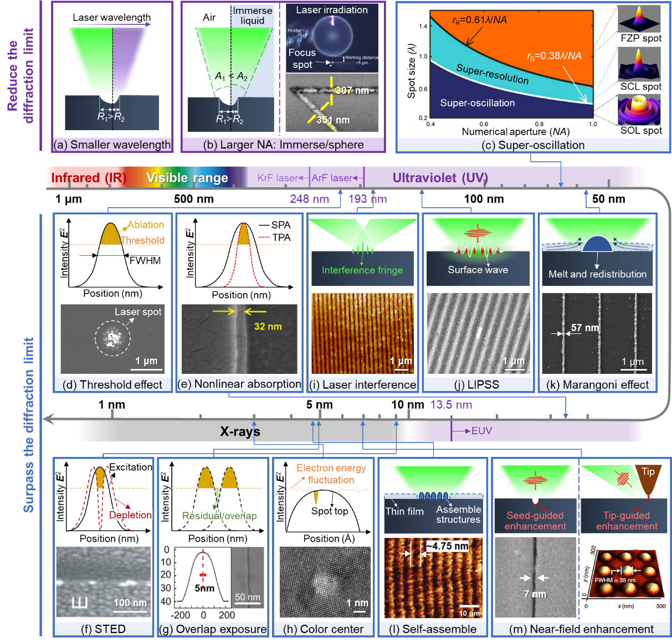
Task: Select the "X-rays" band label
Action: [x=240, y=431]
